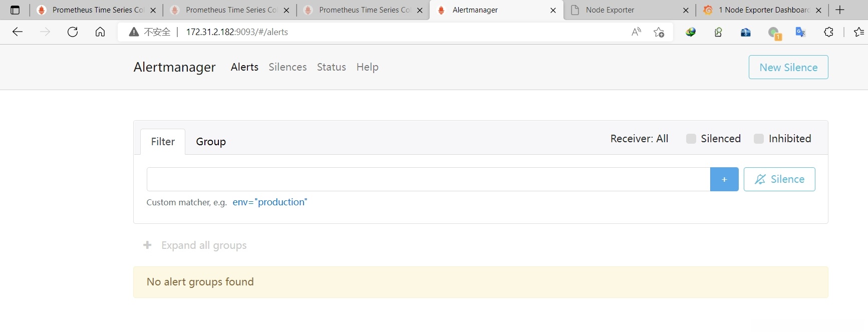
Task: Open the read aloud icon
Action: [636, 32]
